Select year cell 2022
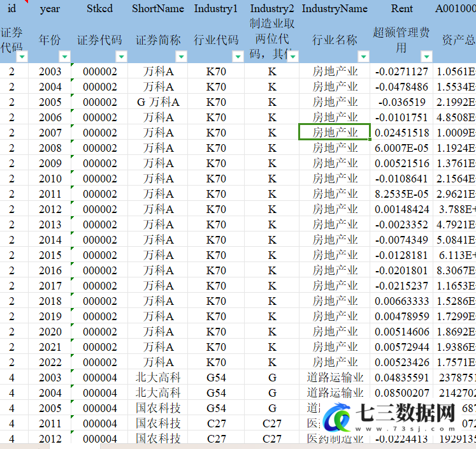The height and width of the screenshot is (449, 476). pyautogui.click(x=50, y=362)
